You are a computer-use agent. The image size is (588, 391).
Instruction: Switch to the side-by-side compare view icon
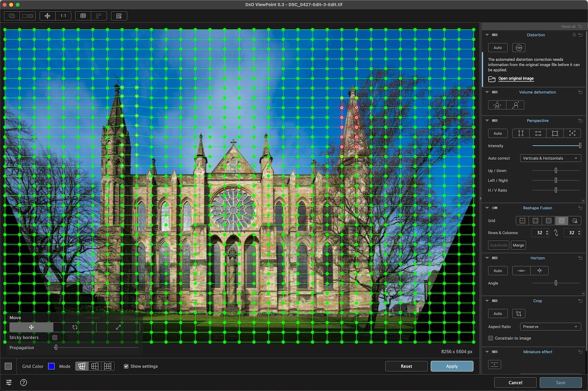tap(28, 16)
